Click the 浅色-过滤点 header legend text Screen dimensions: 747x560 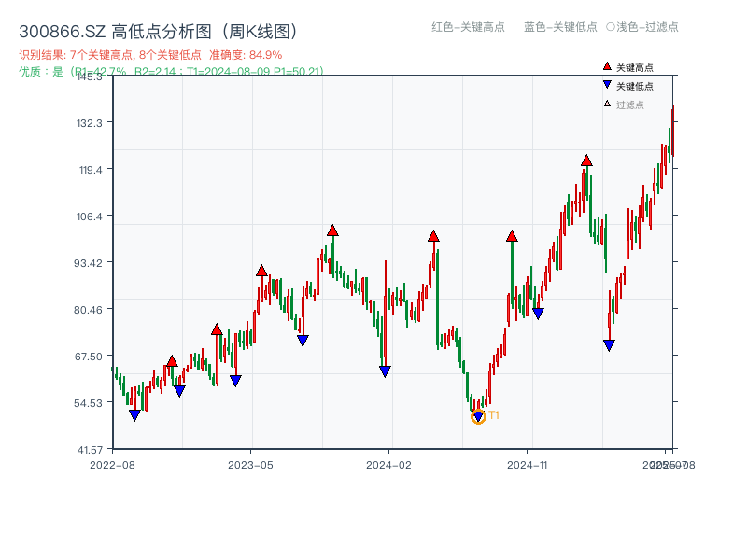tap(647, 27)
